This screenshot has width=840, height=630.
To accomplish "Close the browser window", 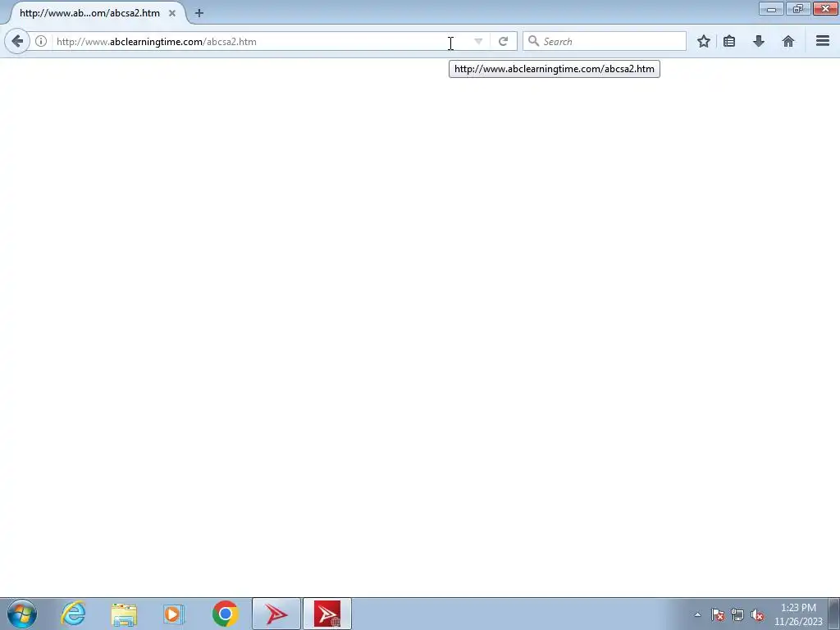I will [x=825, y=8].
